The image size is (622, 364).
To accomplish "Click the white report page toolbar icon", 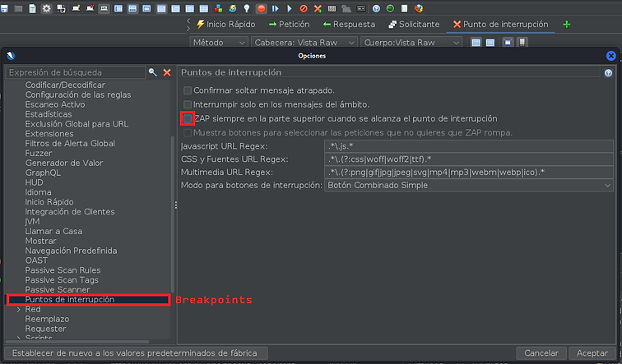I will pyautogui.click(x=404, y=8).
